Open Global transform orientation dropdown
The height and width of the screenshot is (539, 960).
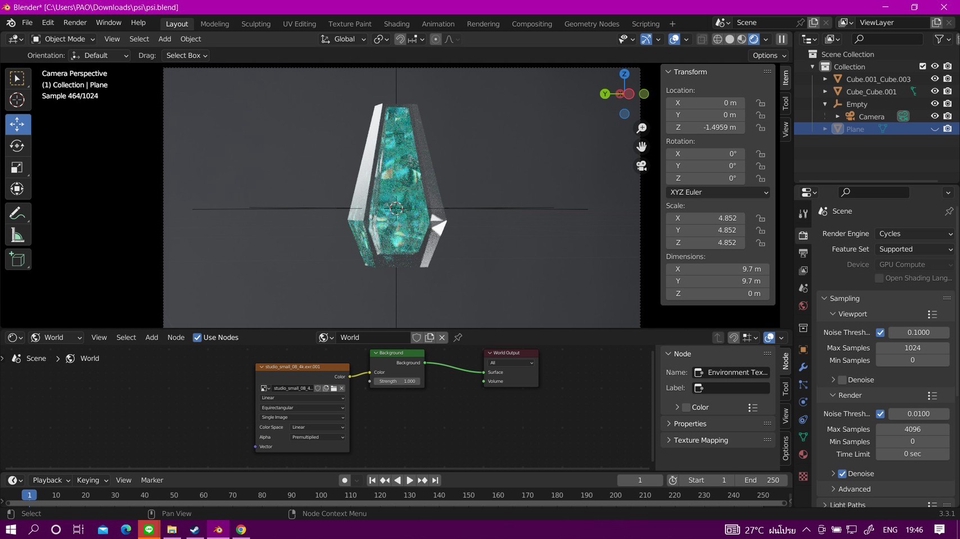tap(343, 39)
